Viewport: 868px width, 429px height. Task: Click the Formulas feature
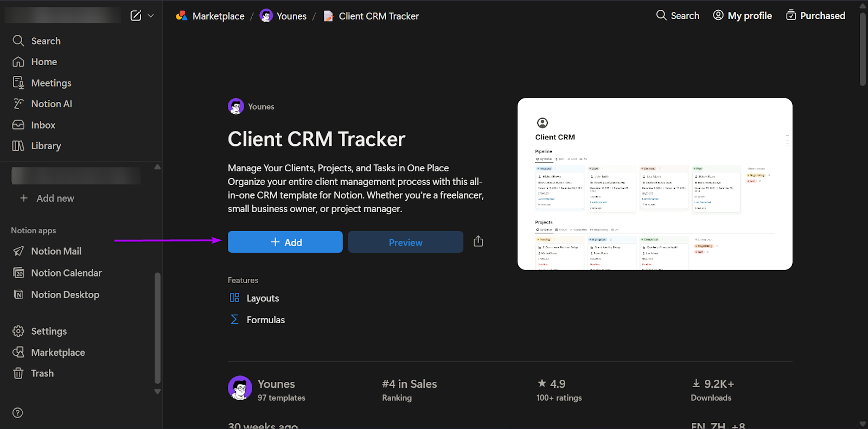click(x=257, y=319)
